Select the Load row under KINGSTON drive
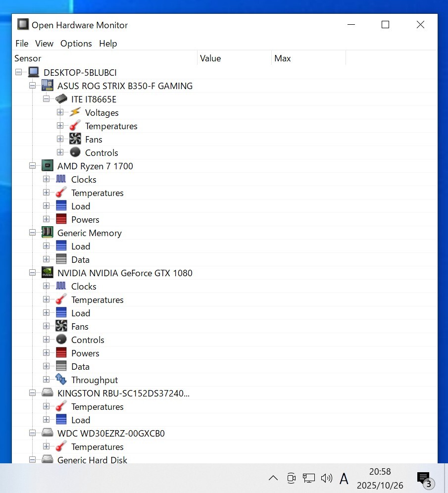Image resolution: width=448 pixels, height=493 pixels. point(224,420)
